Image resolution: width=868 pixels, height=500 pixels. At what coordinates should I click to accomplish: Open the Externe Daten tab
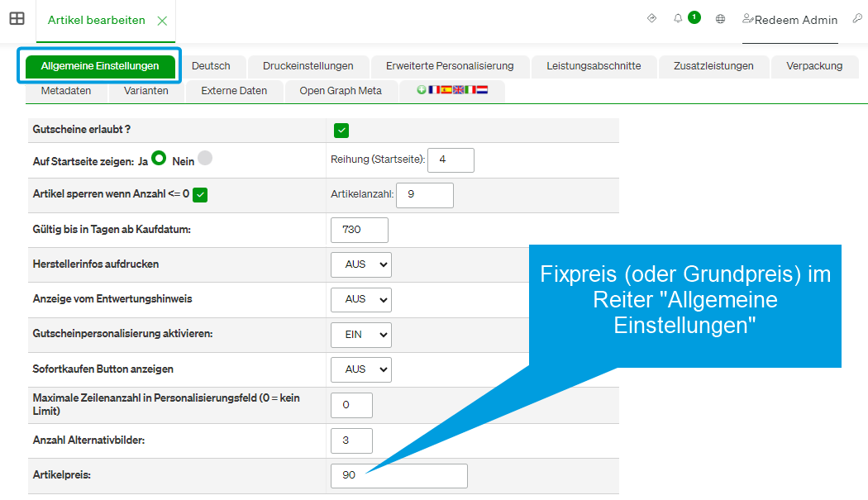[x=234, y=91]
